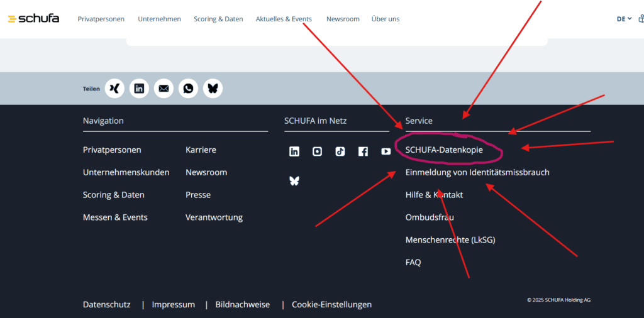Open Newsroom in top menu

(x=343, y=19)
